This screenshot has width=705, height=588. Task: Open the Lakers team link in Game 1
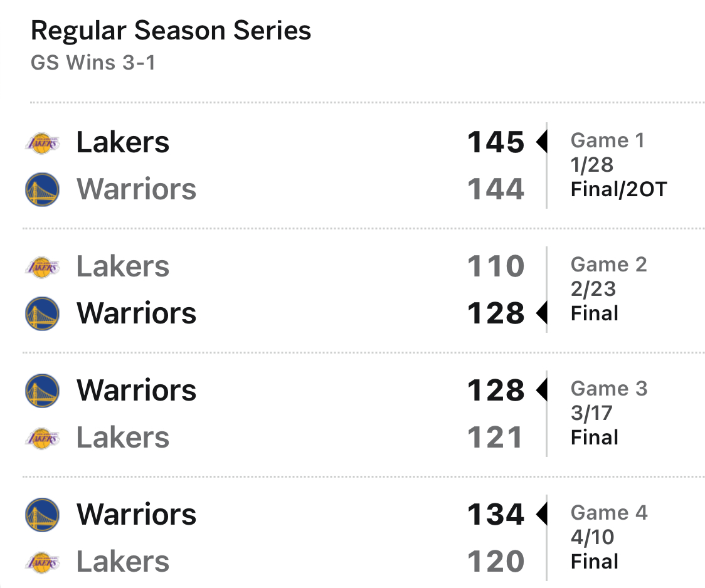(123, 143)
